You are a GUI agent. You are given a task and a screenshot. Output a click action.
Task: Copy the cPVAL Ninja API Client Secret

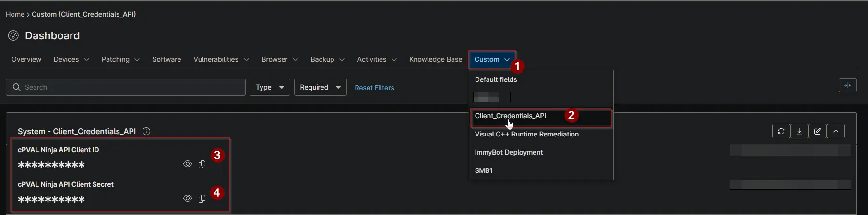click(x=202, y=199)
